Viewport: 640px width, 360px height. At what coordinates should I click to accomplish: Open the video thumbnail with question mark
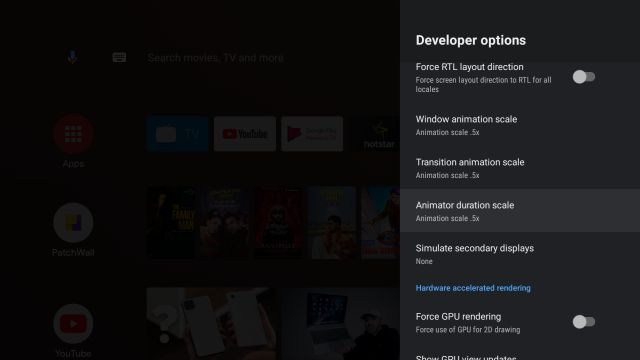(x=211, y=324)
